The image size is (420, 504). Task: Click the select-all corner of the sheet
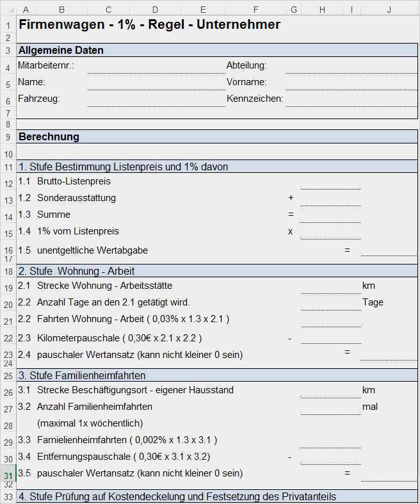coord(7,9)
